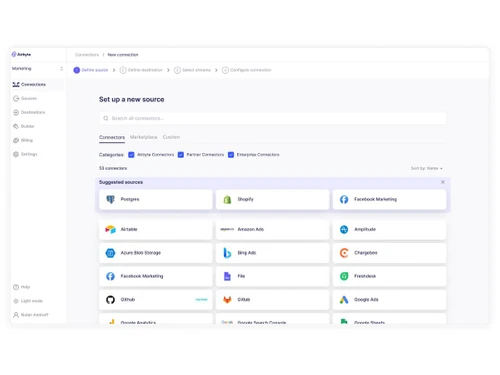The height and width of the screenshot is (375, 500).
Task: Click the Billing sidebar icon
Action: pos(16,140)
